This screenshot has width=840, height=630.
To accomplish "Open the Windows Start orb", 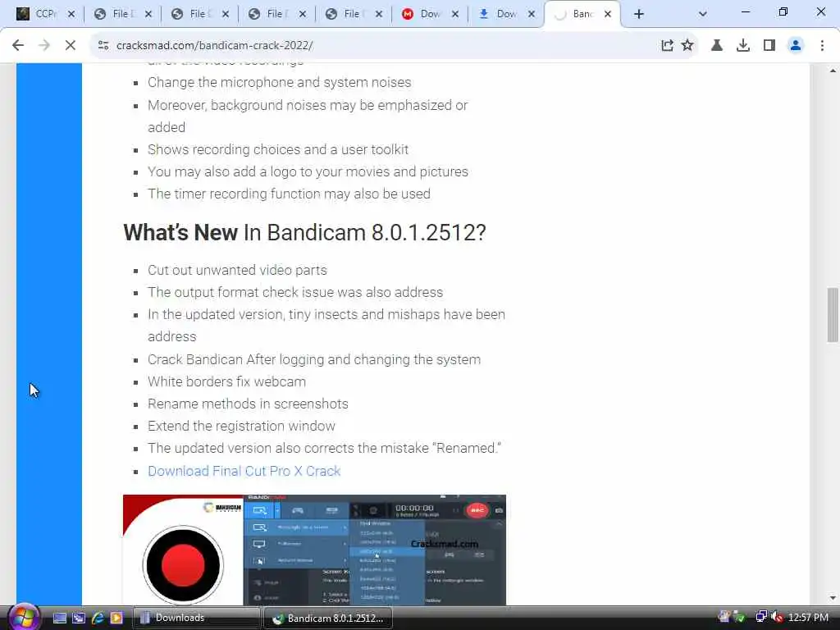I will (23, 618).
